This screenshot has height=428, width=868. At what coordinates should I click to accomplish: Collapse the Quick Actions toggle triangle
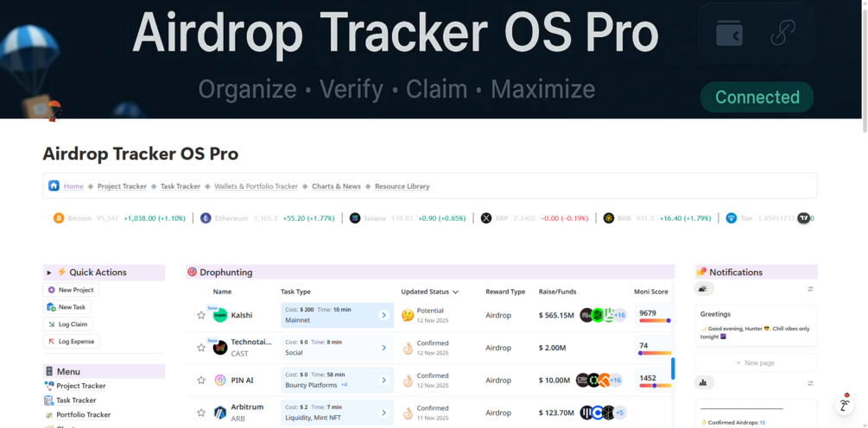[x=48, y=273]
